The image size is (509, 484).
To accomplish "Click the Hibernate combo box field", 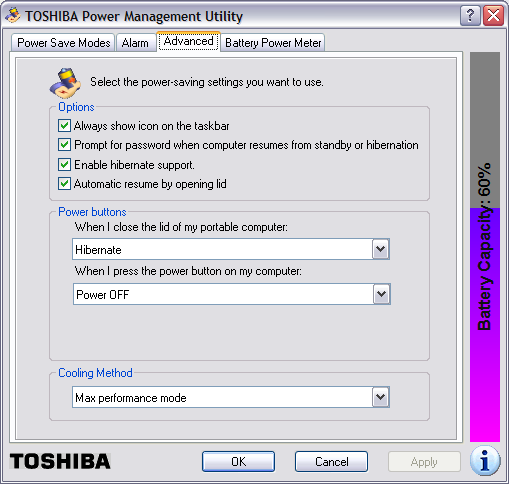I will (231, 249).
